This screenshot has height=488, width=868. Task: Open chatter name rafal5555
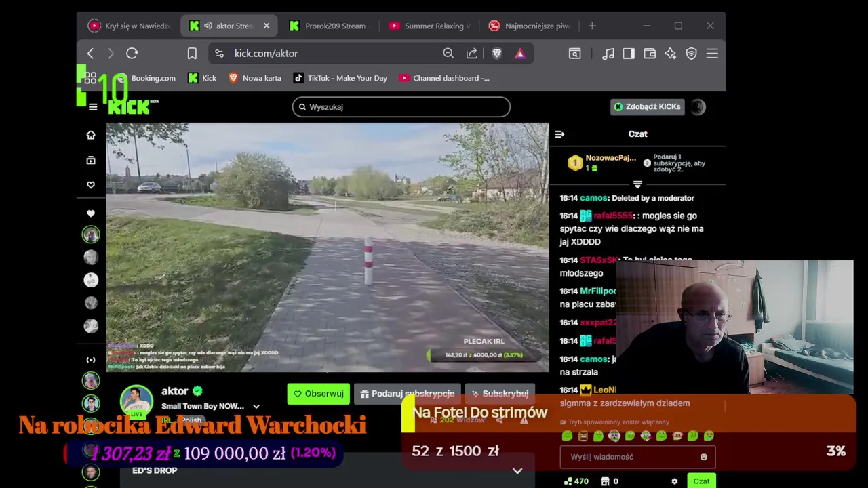pyautogui.click(x=613, y=216)
